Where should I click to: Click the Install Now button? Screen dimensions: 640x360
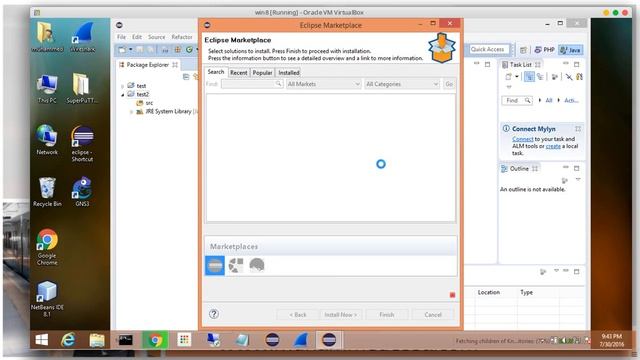(340, 315)
